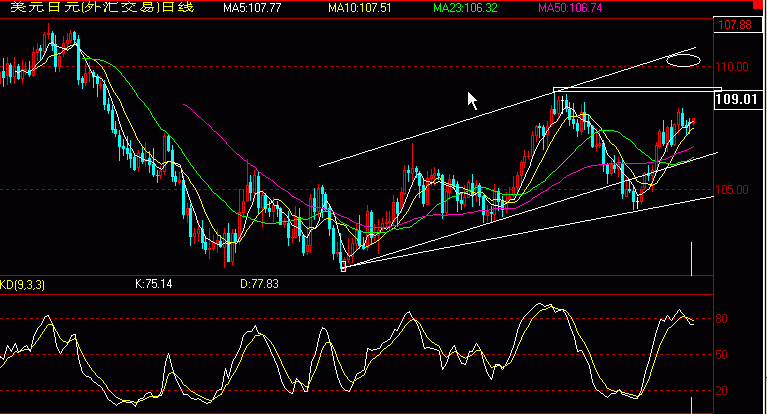The height and width of the screenshot is (414, 767).
Task: Click the 110.00 price axis label
Action: (732, 67)
